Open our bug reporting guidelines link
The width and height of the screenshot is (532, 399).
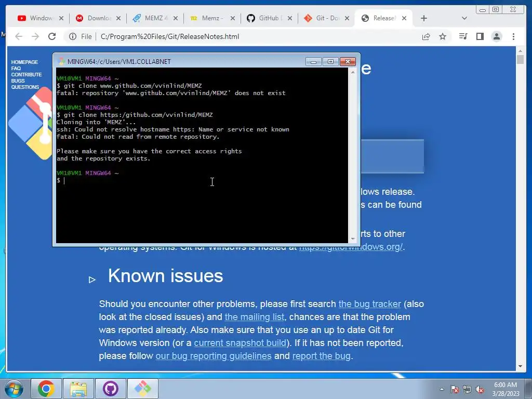click(214, 356)
